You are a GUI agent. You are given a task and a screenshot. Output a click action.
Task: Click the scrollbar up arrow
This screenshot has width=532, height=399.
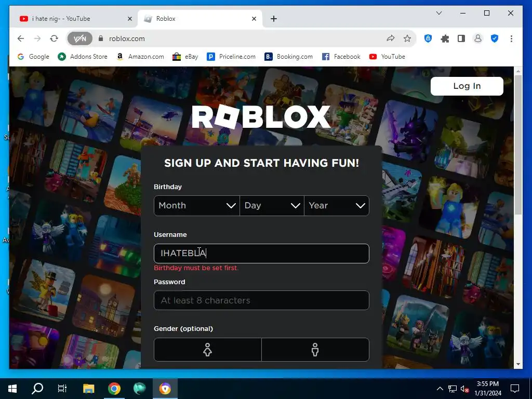[518, 71]
